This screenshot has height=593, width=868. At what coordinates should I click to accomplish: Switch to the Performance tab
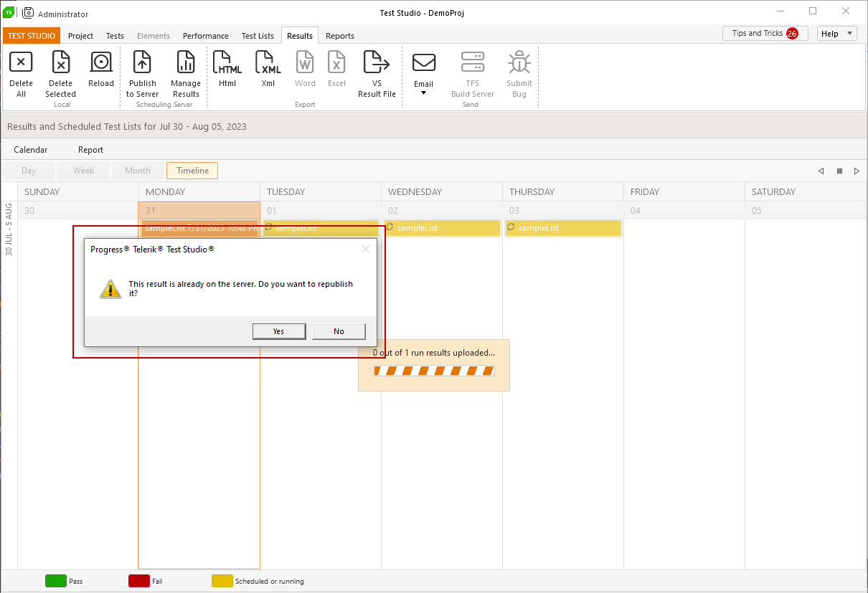206,36
